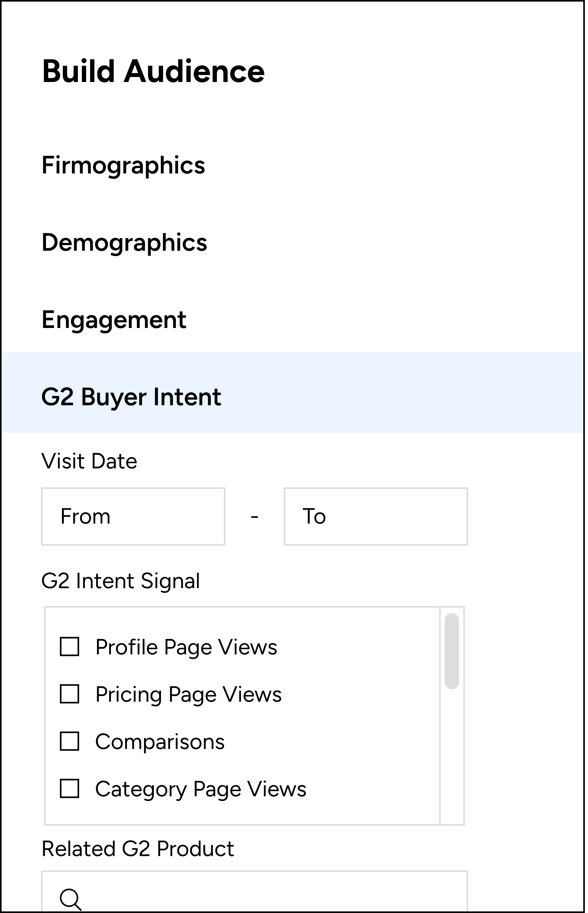The height and width of the screenshot is (913, 588).
Task: Select the Profile Page Views label
Action: pos(186,647)
